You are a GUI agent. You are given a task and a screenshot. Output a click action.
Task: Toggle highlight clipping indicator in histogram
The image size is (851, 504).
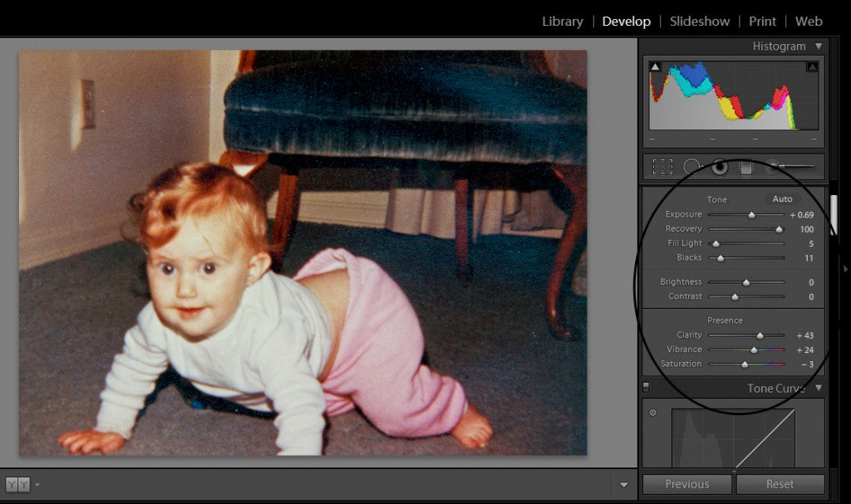pos(812,66)
